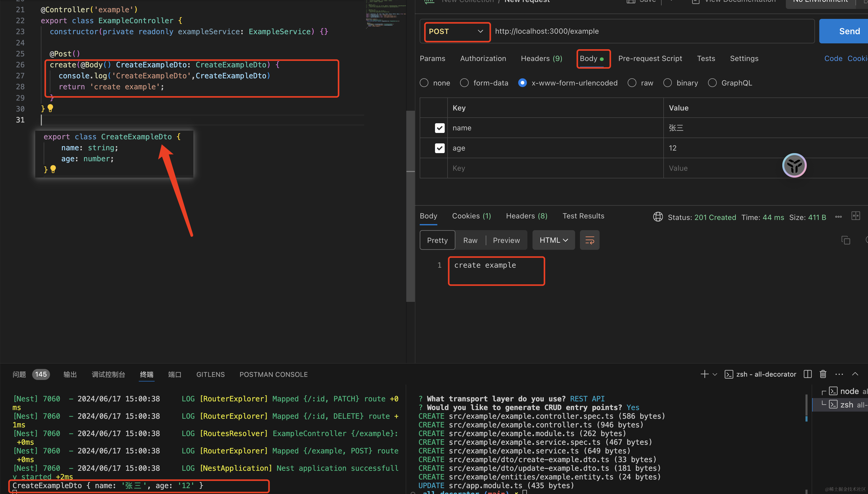
Task: Click the floating round assistant icon
Action: tap(794, 166)
